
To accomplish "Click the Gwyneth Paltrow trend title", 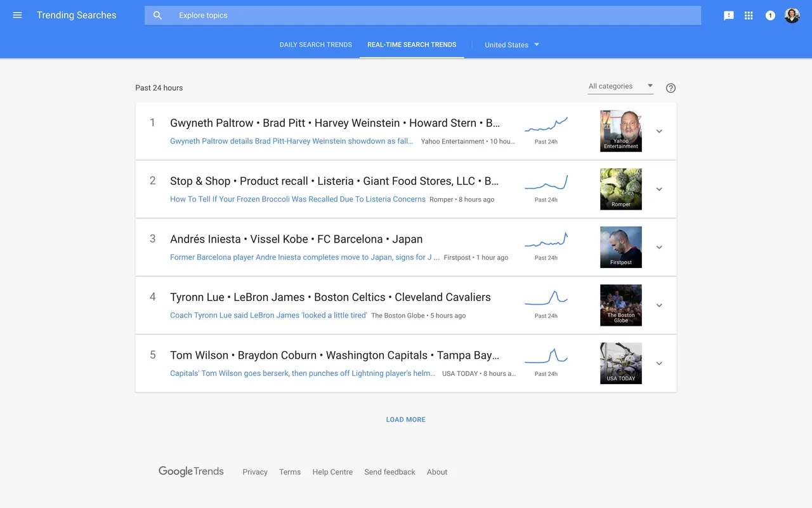I will (335, 123).
